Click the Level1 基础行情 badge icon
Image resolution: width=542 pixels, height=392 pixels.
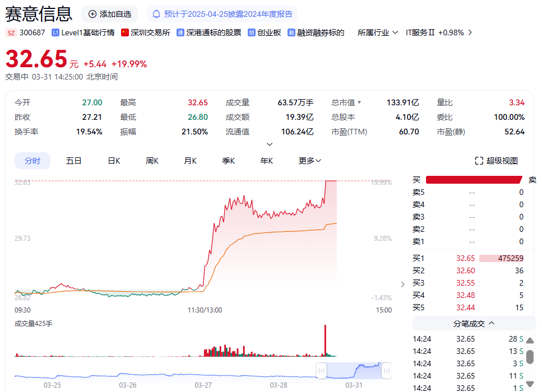click(55, 32)
